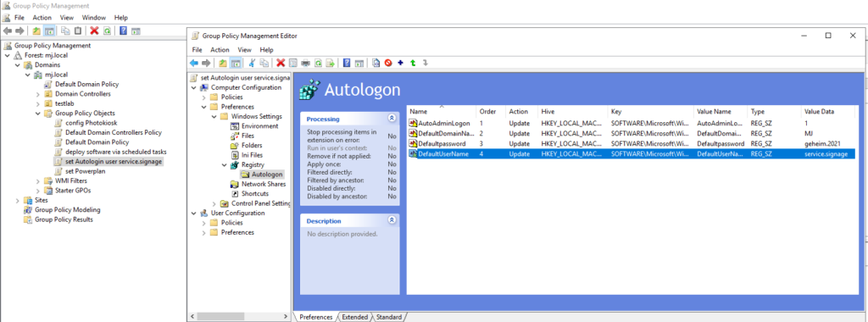Click the Delete X in Group Policy Management toolbar
The image size is (868, 322).
coord(94,31)
